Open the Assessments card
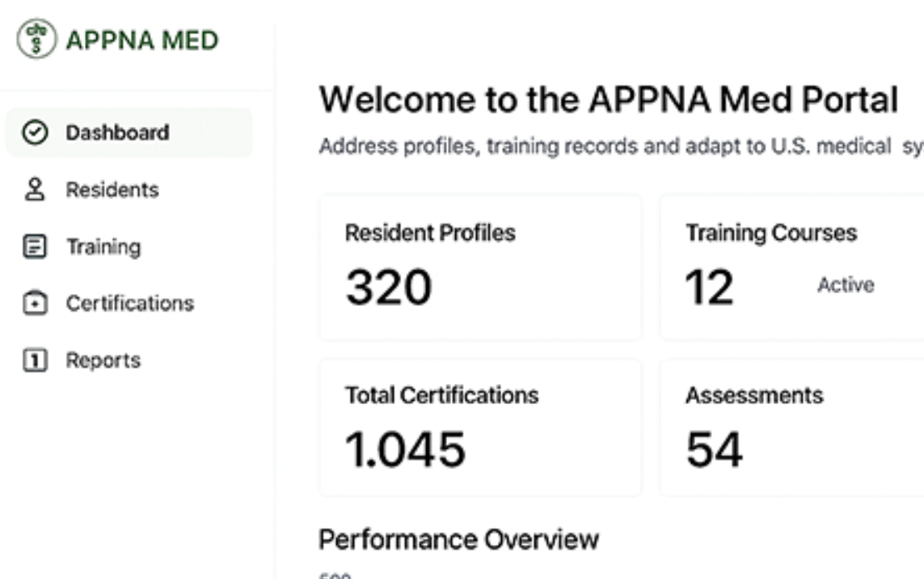 [x=792, y=427]
